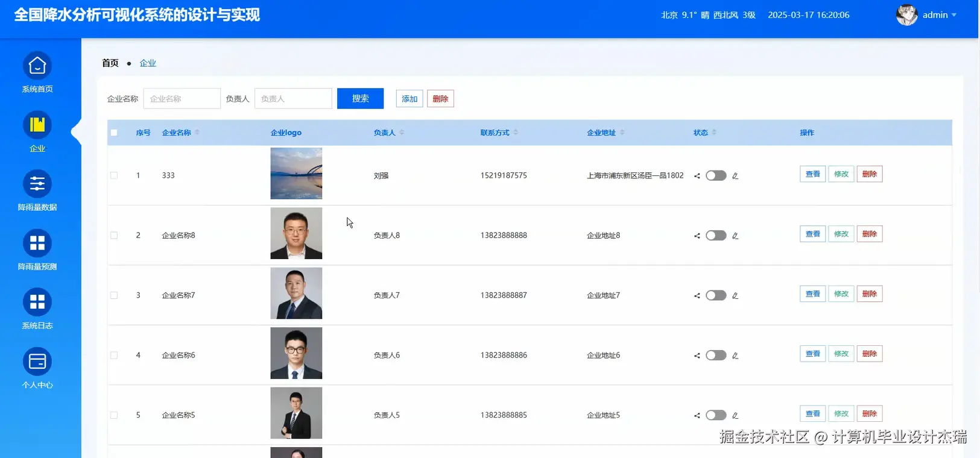Open the 333 row bridge logo thumbnail
This screenshot has width=980, height=458.
pos(296,174)
